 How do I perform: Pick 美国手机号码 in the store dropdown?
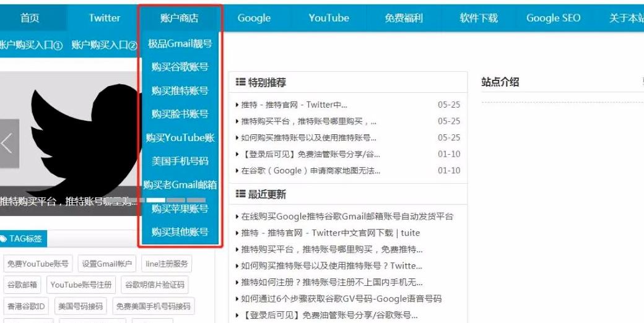pyautogui.click(x=180, y=161)
